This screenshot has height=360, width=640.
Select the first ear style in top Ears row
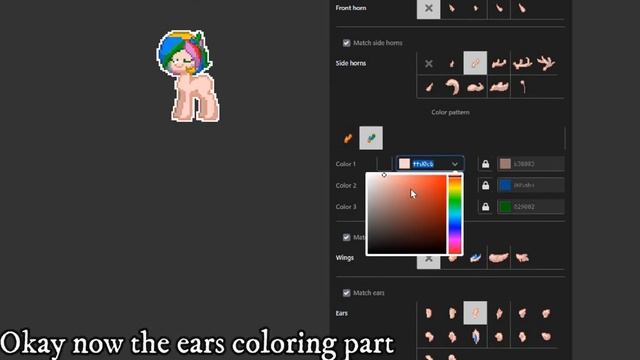click(x=429, y=313)
